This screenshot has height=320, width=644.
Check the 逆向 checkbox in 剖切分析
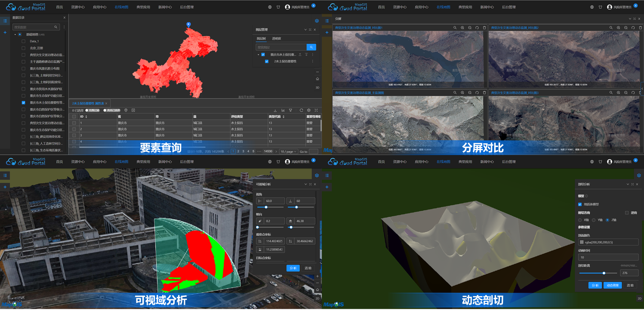pos(627,213)
